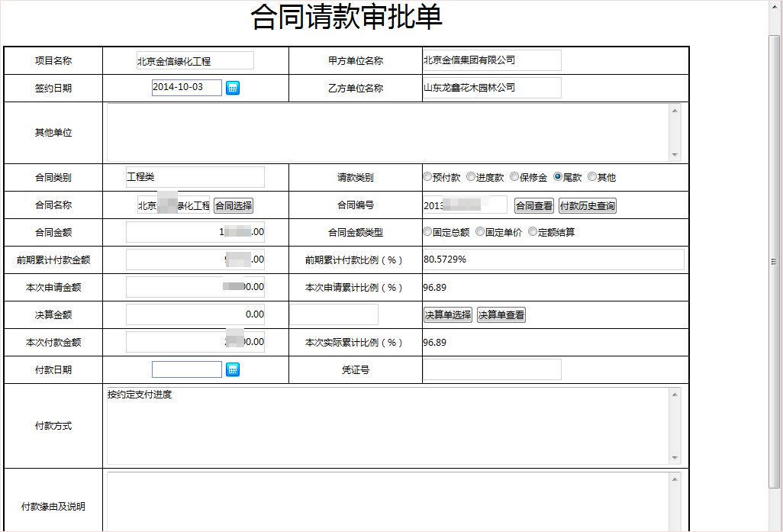This screenshot has width=783, height=532.
Task: Select 固定总额 contract amount type
Action: point(427,232)
